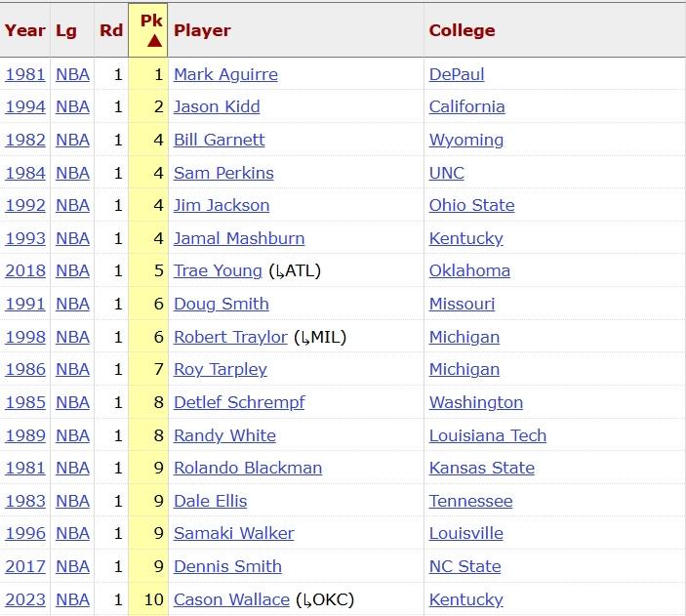
Task: Sort the table by Year header
Action: (x=24, y=30)
